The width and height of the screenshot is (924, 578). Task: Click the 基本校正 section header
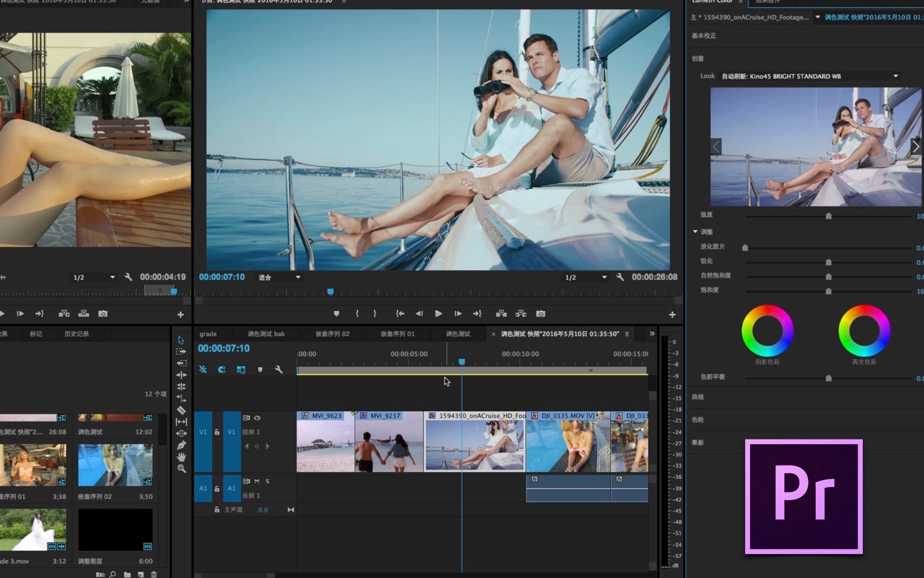(704, 36)
